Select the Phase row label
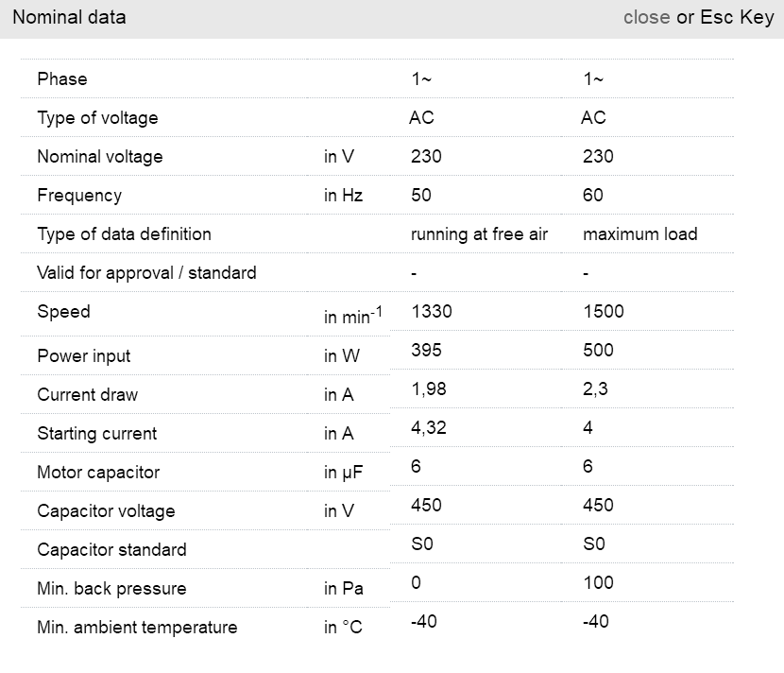The width and height of the screenshot is (784, 673). pyautogui.click(x=62, y=79)
